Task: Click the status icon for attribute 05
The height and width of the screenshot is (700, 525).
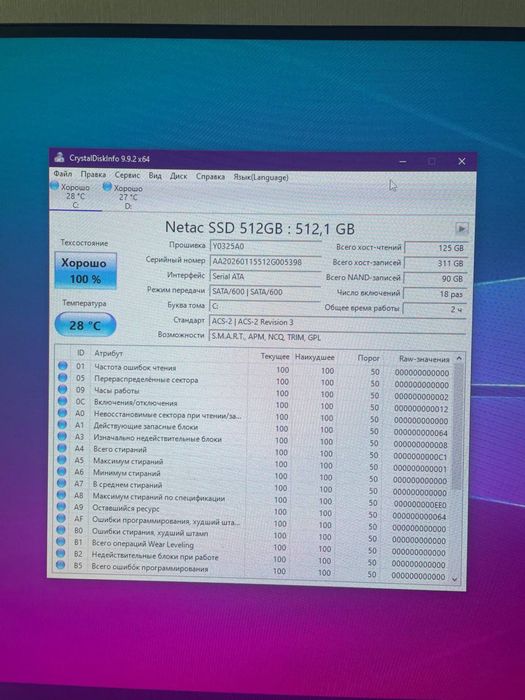Action: click(x=63, y=378)
